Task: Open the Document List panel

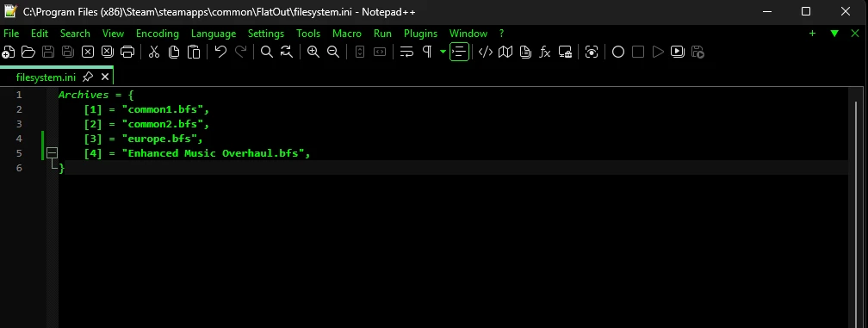Action: tap(525, 52)
